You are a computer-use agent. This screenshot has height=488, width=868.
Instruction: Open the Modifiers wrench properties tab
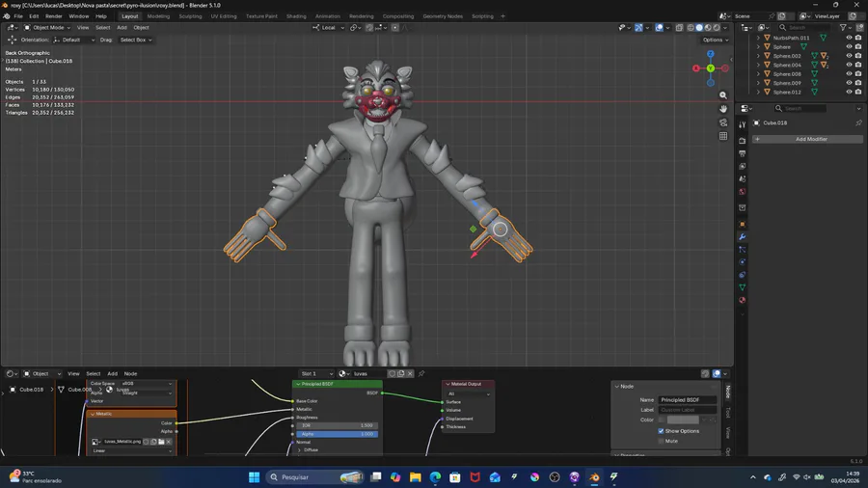[x=743, y=236]
